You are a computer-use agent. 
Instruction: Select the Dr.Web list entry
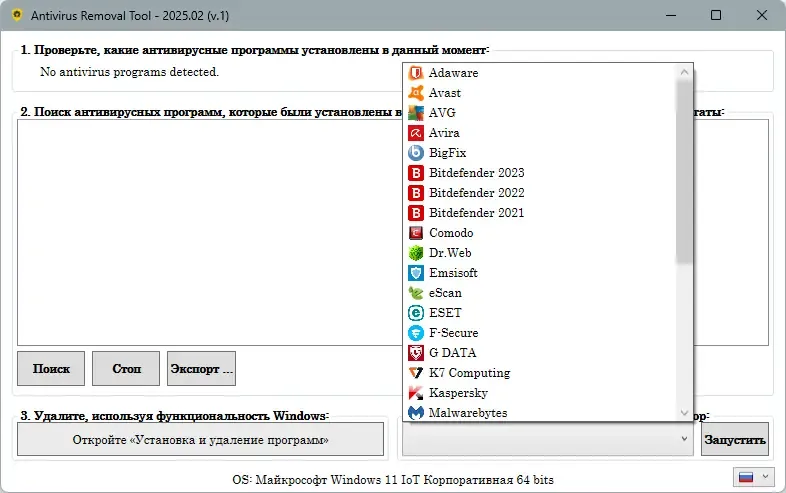pos(539,253)
